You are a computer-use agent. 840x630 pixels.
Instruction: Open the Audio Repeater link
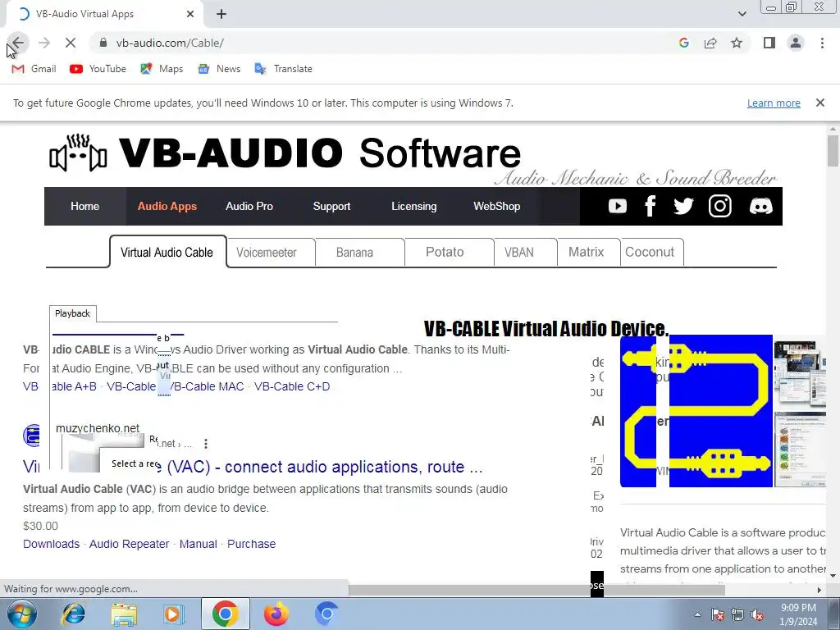pyautogui.click(x=129, y=544)
